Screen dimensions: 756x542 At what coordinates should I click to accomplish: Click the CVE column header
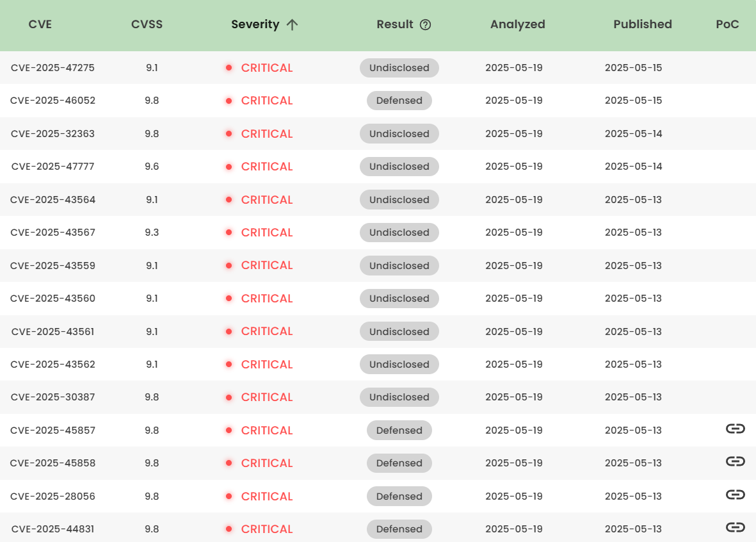click(x=40, y=24)
